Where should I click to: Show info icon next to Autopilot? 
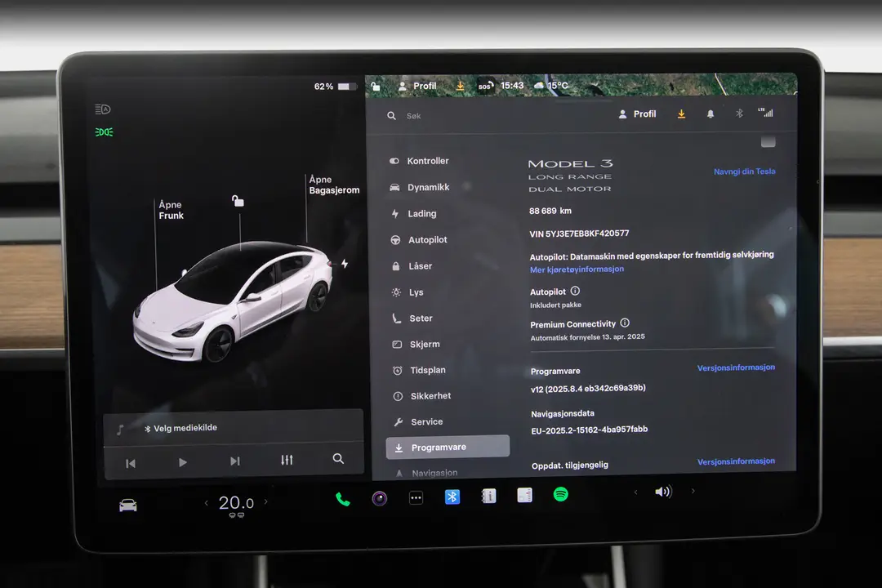tap(575, 291)
